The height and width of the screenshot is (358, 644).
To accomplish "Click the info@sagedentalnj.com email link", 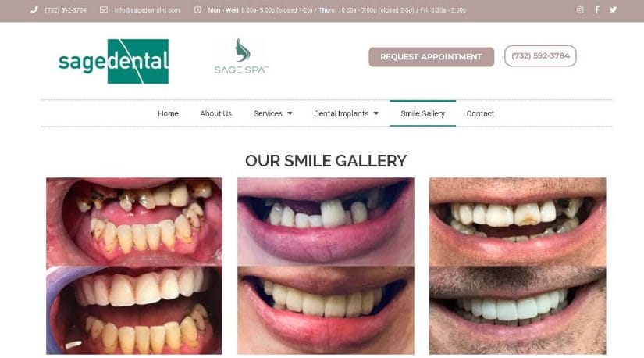I will coord(147,10).
